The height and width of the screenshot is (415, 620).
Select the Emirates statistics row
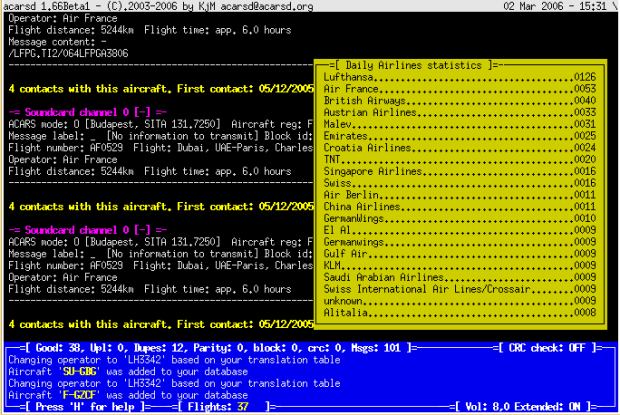460,136
